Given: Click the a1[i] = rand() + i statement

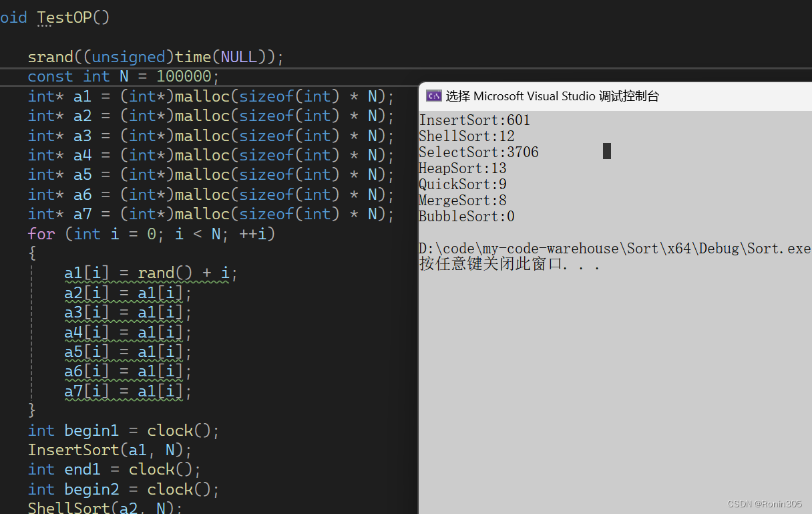Looking at the screenshot, I should tap(151, 273).
